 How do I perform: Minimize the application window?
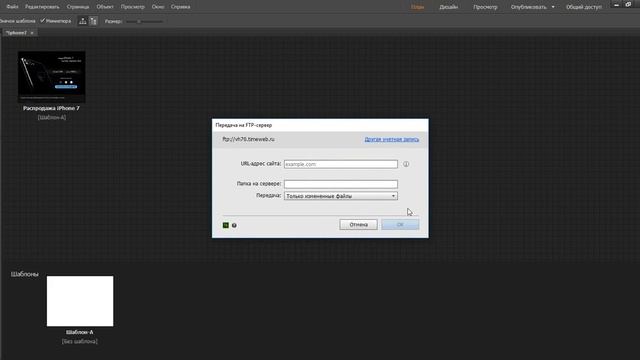click(x=616, y=5)
